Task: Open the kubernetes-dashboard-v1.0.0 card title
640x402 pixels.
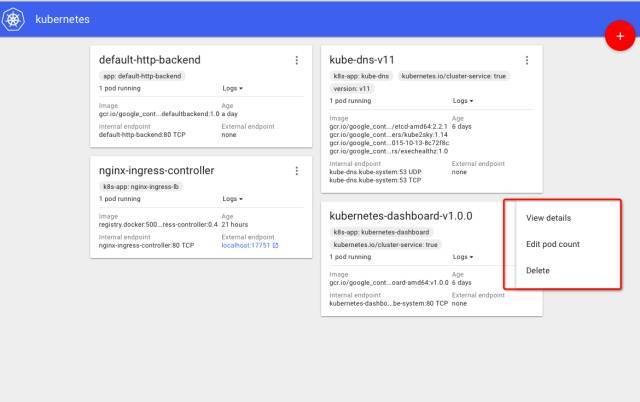Action: (x=401, y=216)
